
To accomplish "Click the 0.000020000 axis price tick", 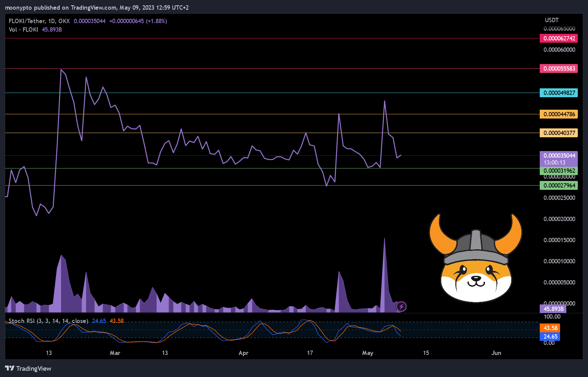I will pos(559,219).
